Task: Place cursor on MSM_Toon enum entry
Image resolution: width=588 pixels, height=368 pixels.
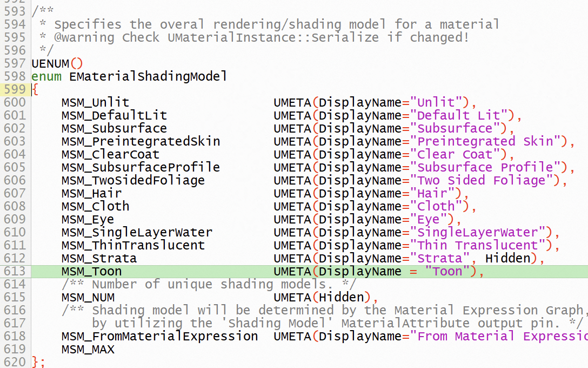Action: (x=91, y=271)
